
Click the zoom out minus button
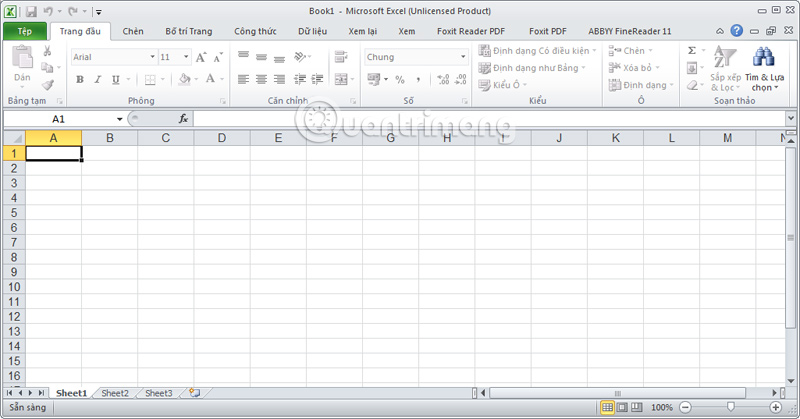pos(686,407)
